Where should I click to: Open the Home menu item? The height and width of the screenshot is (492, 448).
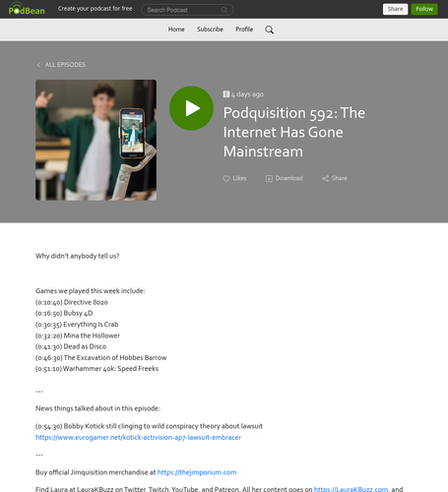(x=176, y=30)
